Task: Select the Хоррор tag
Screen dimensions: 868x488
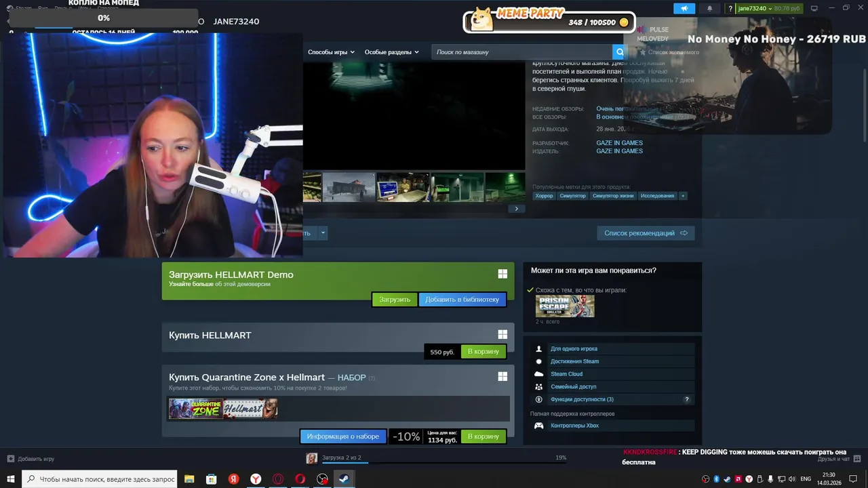Action: pos(544,196)
